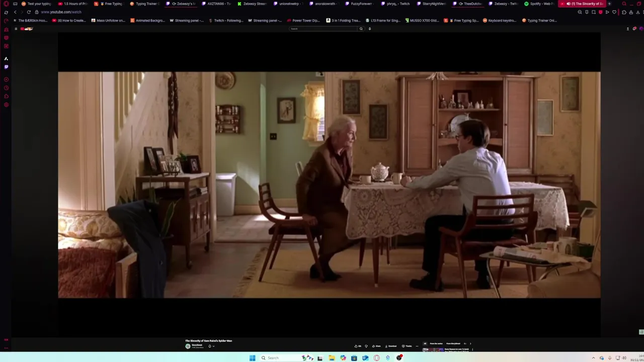Click the YouTube logo
Screen dimensions: 644x362
pos(27,29)
